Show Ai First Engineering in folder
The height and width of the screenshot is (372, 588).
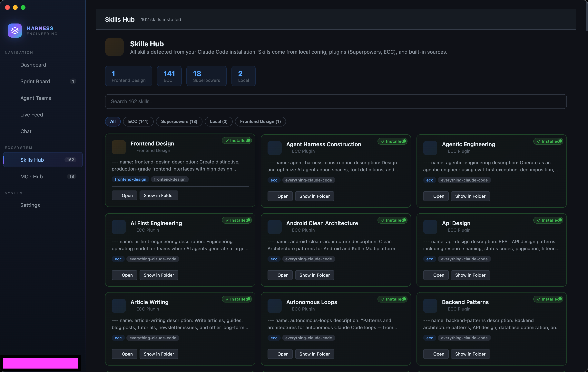click(x=159, y=275)
